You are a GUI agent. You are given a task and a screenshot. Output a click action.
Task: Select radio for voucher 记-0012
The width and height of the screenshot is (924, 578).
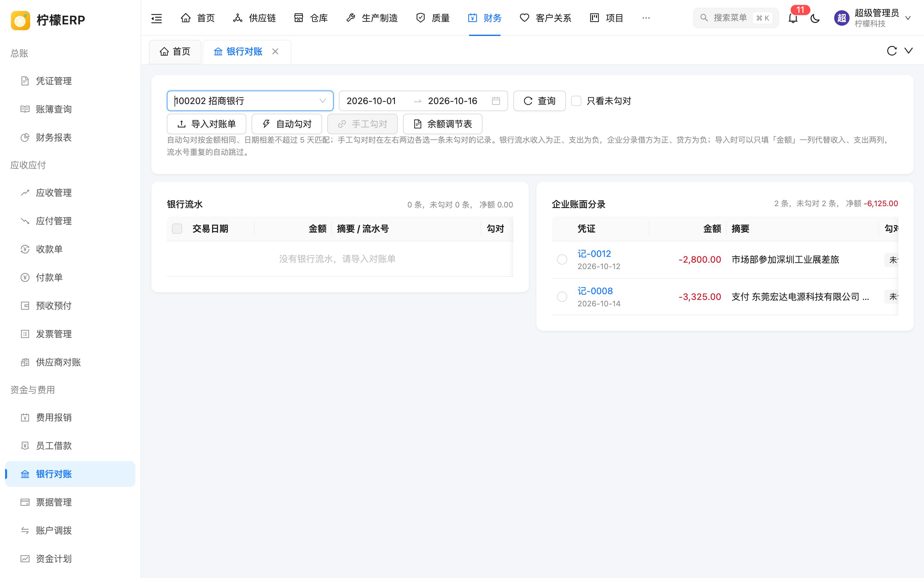click(562, 259)
